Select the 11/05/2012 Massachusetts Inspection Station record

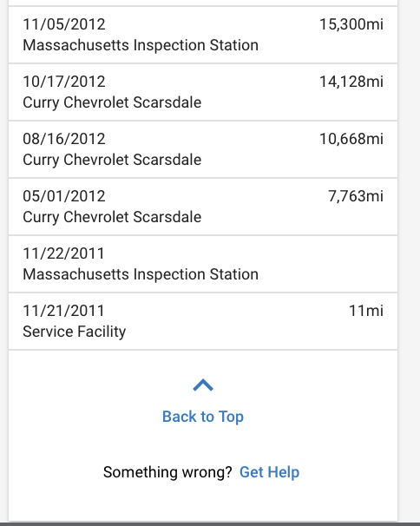203,35
